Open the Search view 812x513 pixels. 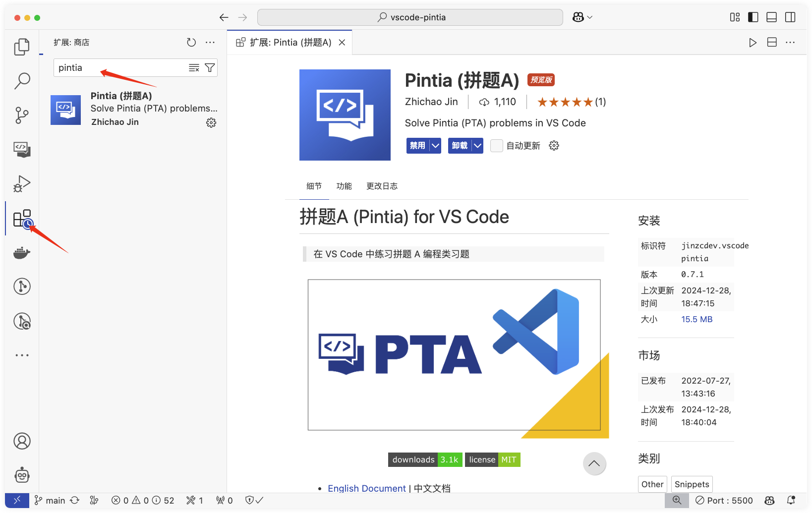click(22, 80)
